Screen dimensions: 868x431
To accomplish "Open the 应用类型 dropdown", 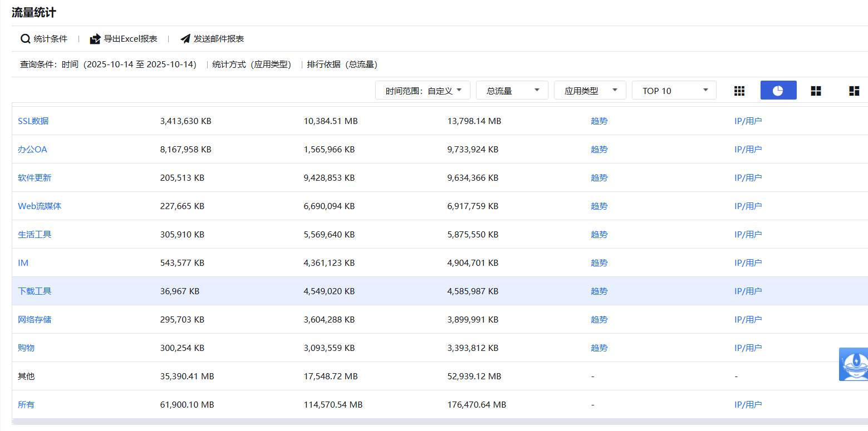I will tap(590, 91).
